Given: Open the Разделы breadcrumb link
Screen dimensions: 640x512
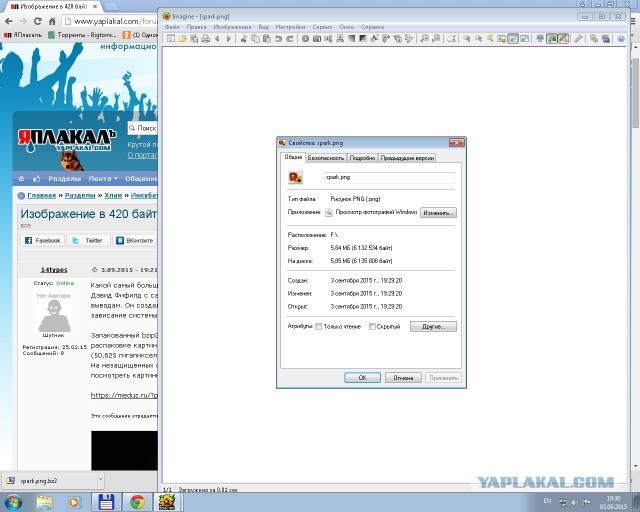Looking at the screenshot, I should 80,196.
